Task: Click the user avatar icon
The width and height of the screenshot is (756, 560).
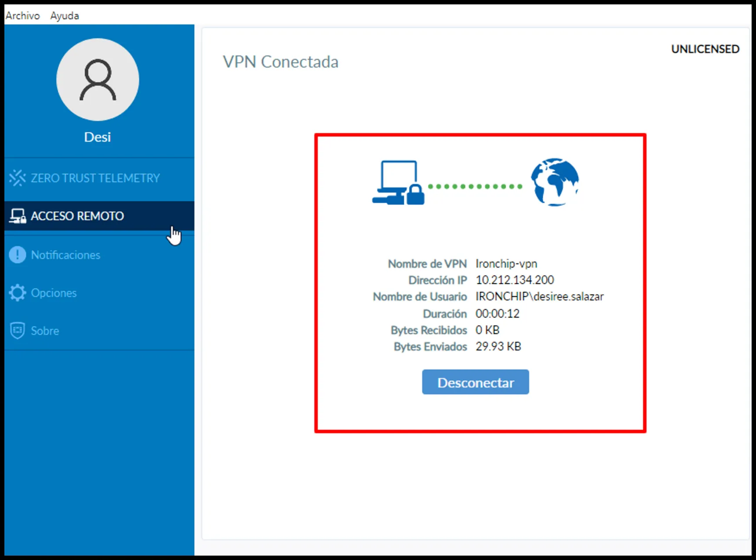Action: coord(98,79)
